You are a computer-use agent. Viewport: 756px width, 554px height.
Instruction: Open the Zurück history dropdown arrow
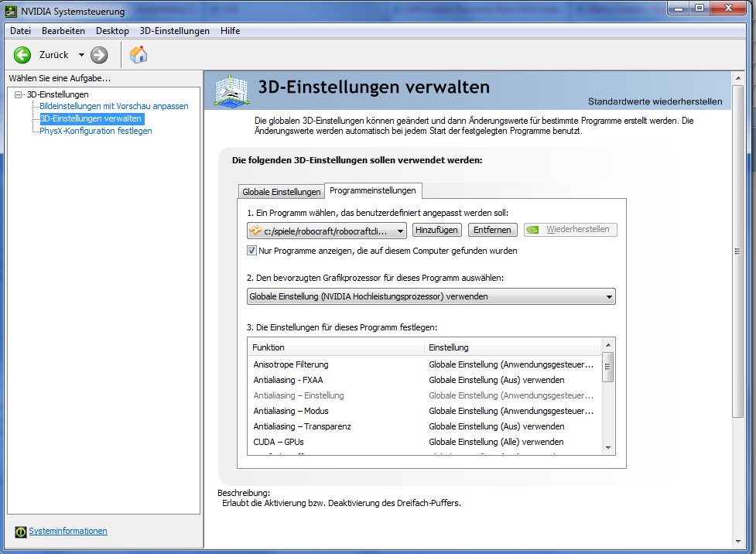coord(81,55)
